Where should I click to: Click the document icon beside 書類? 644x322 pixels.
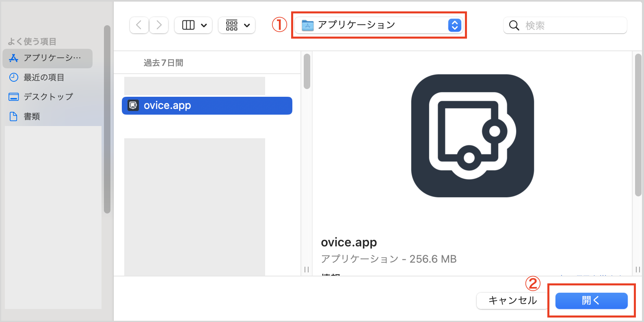pyautogui.click(x=14, y=116)
